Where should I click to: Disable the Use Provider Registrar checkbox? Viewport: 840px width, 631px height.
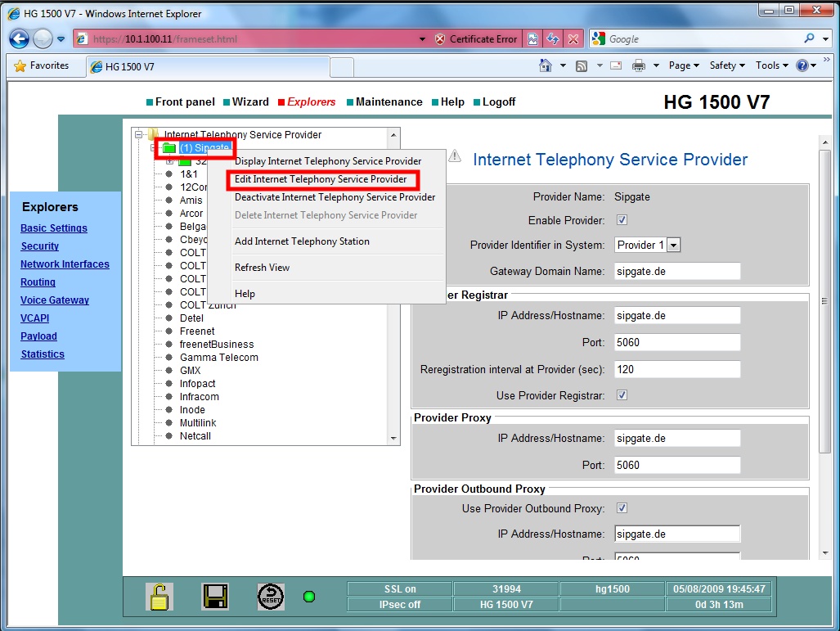(622, 394)
